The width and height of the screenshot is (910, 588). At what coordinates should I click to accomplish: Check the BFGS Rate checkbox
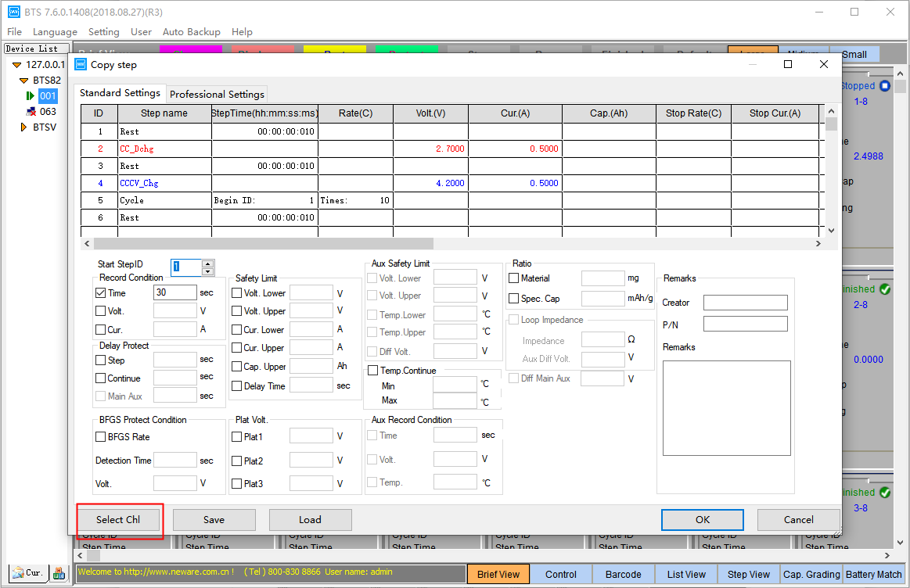point(100,436)
